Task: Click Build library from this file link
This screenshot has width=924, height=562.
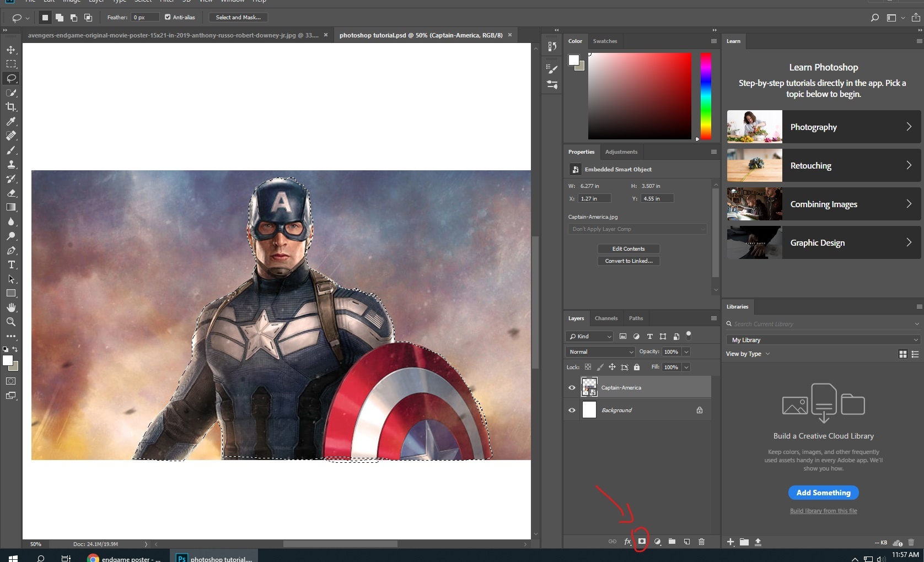Action: tap(823, 511)
